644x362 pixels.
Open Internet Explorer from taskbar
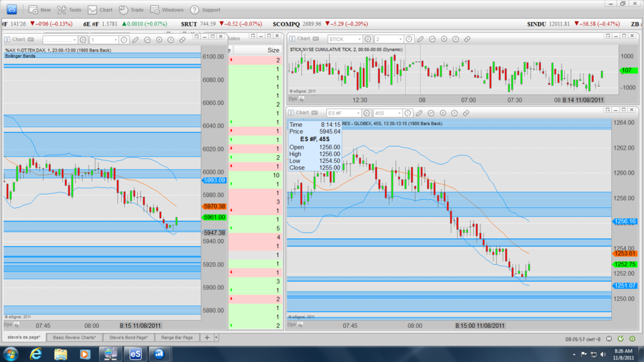[x=35, y=354]
